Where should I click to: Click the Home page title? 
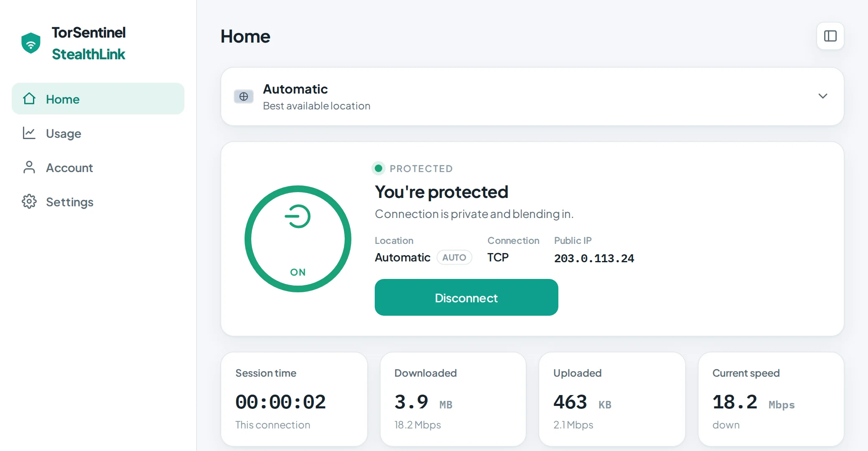tap(245, 36)
